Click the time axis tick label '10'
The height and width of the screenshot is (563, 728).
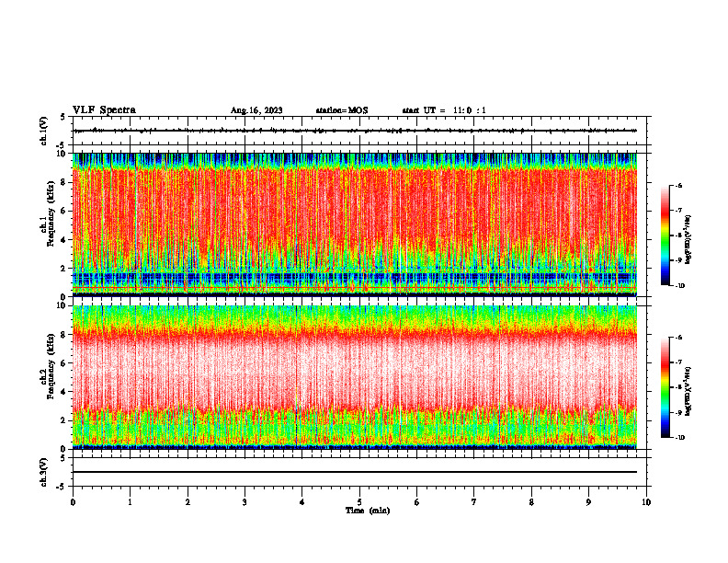[x=646, y=502]
